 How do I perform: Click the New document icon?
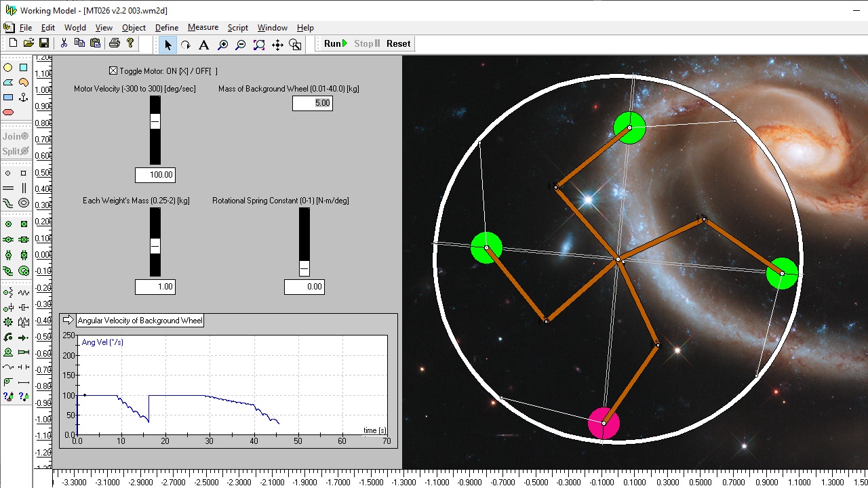coord(13,43)
